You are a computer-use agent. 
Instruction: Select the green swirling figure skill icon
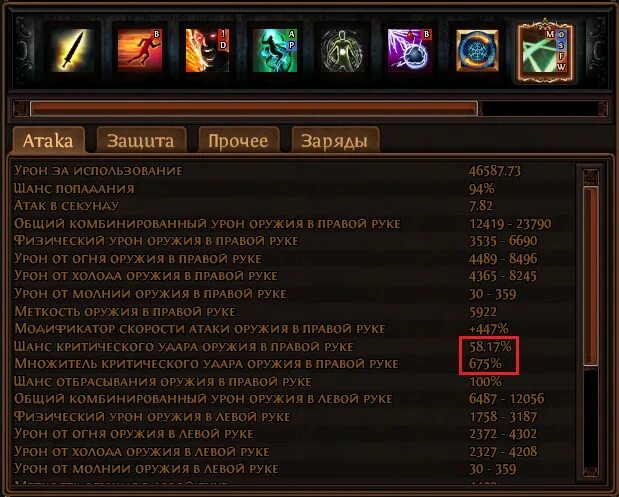pyautogui.click(x=275, y=50)
